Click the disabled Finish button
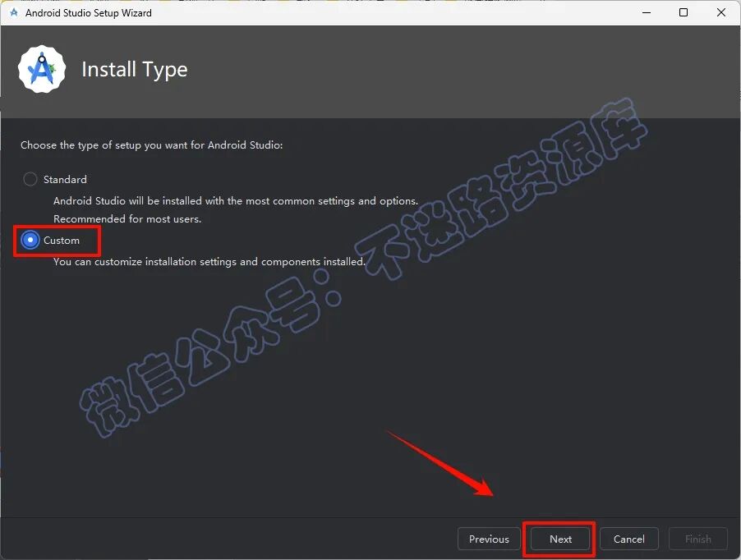This screenshot has width=741, height=560. point(697,539)
